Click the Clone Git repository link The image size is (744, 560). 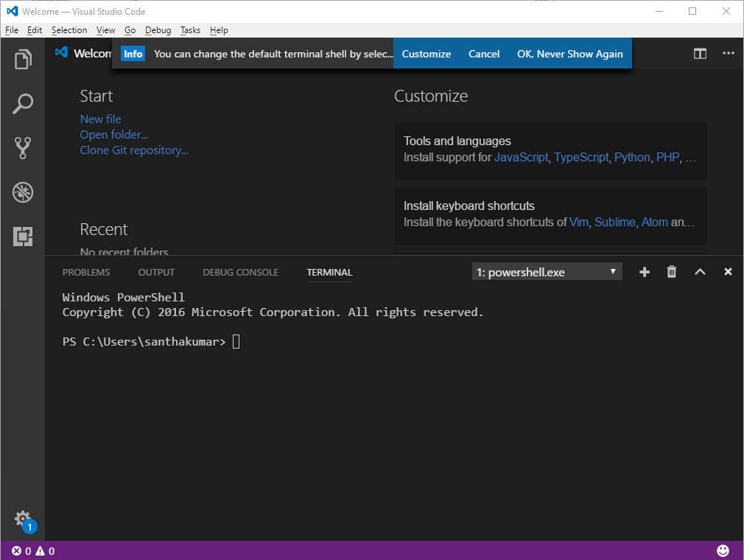point(134,150)
